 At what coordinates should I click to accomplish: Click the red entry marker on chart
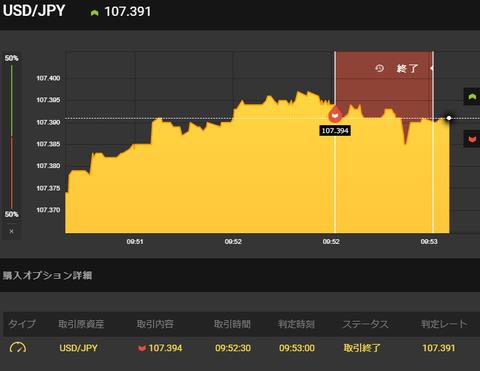click(x=335, y=115)
